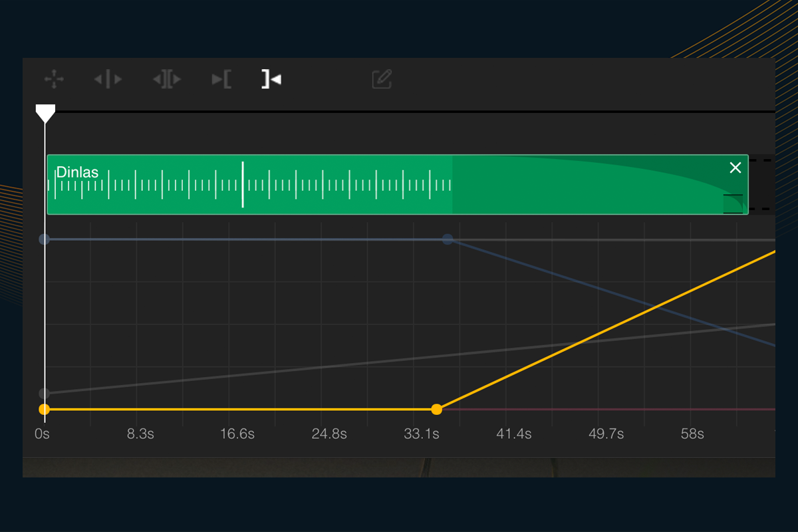Viewport: 798px width, 532px height.
Task: Select the trim start bracket icon
Action: point(221,80)
